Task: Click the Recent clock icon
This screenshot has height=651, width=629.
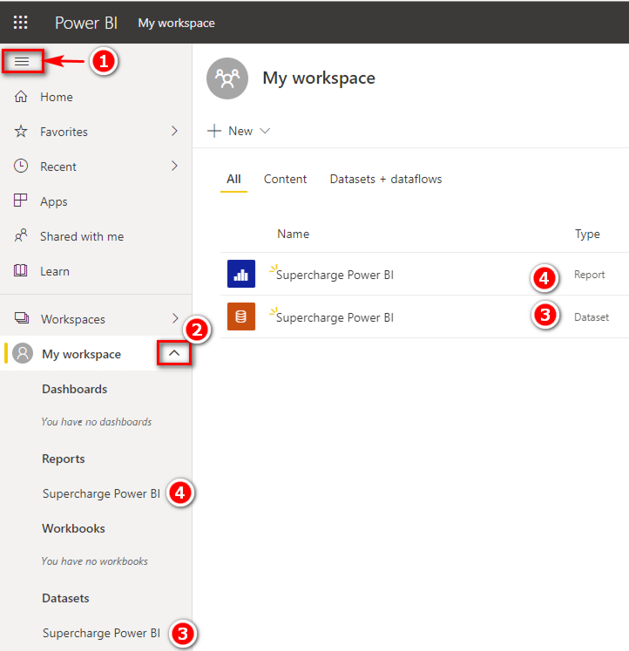Action: 21,166
